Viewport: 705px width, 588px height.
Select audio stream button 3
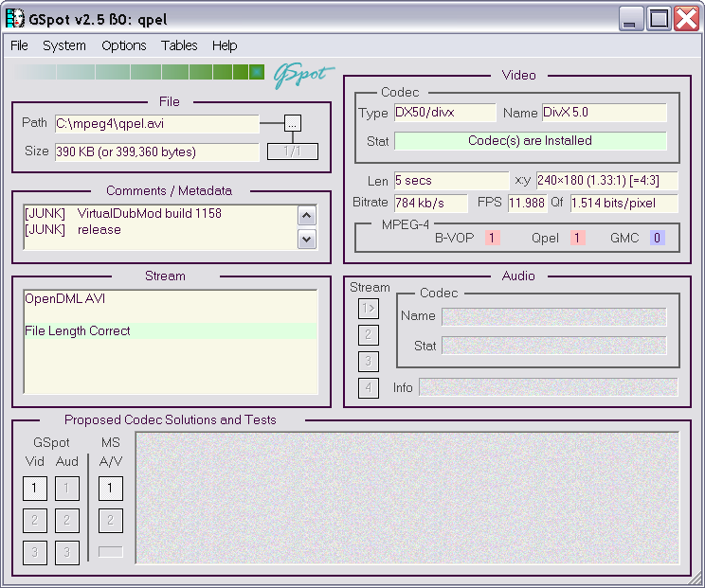click(369, 361)
